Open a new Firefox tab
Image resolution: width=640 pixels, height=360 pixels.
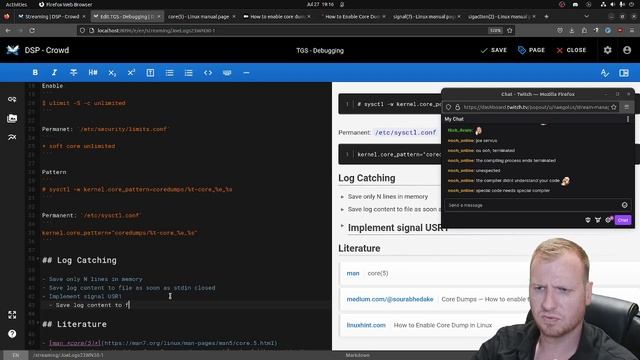[546, 16]
